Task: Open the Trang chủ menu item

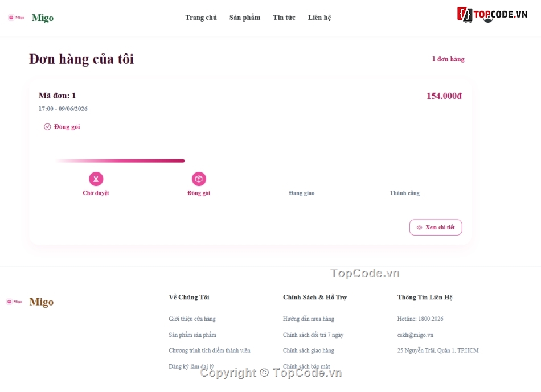Action: [201, 18]
